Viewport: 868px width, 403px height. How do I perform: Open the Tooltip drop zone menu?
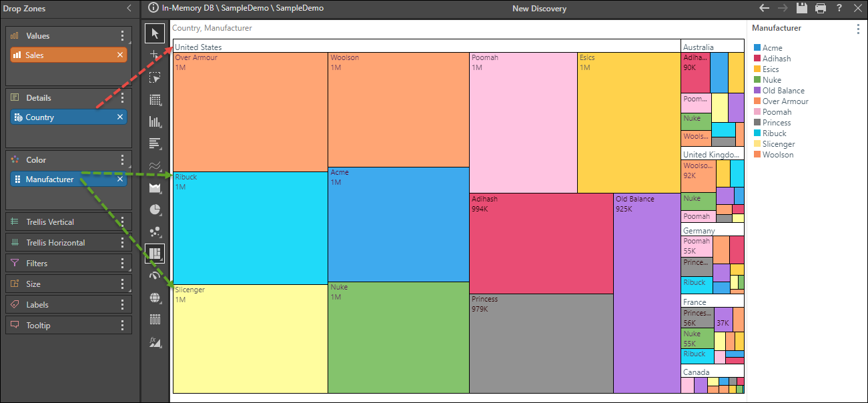pos(122,325)
